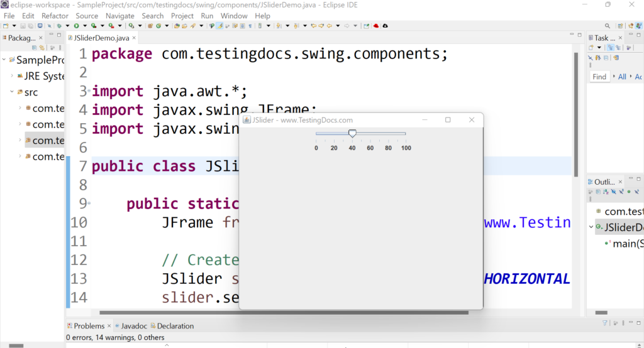Screen dimensions: 644x348
Task: Open the Filters icon in Problems view
Action: [604, 323]
